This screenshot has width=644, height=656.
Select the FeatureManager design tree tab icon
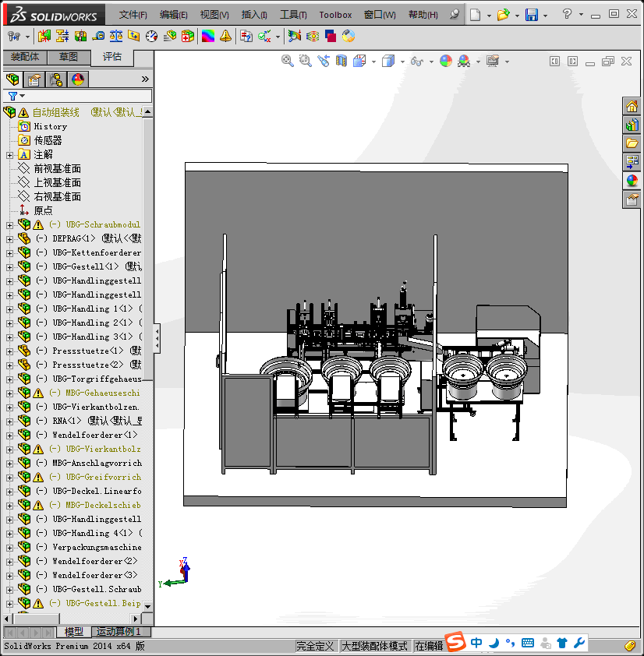[x=12, y=79]
